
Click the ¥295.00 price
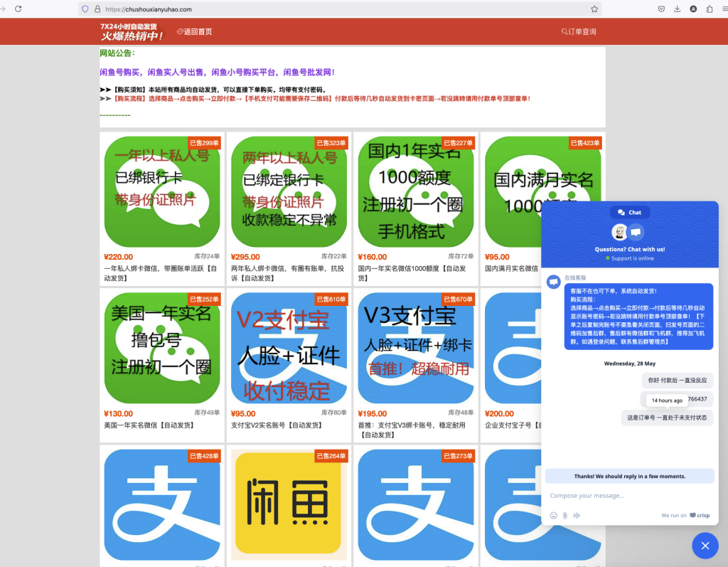(x=245, y=257)
